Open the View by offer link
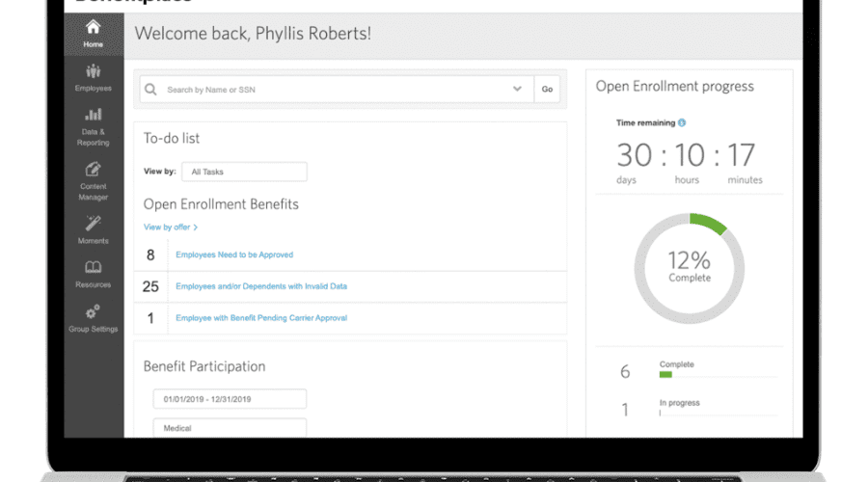This screenshot has height=482, width=868. 171,227
